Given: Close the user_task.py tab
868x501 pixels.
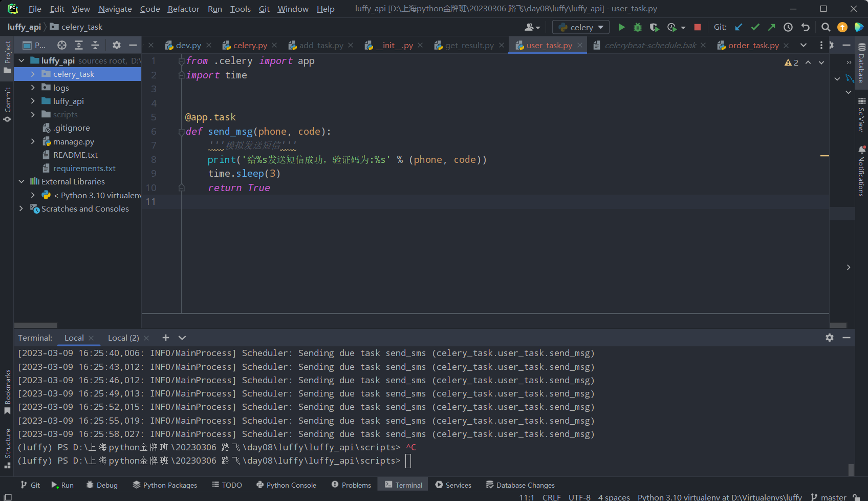Looking at the screenshot, I should (580, 45).
